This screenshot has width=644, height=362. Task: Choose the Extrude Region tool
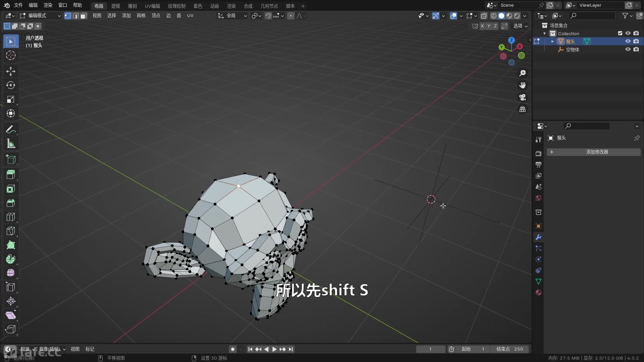[11, 174]
